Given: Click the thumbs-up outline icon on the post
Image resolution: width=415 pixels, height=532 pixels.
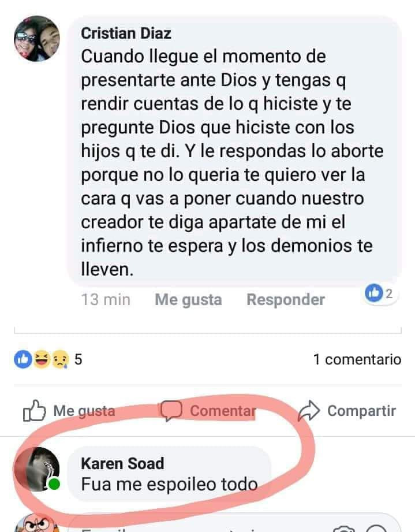Looking at the screenshot, I should pyautogui.click(x=34, y=411).
